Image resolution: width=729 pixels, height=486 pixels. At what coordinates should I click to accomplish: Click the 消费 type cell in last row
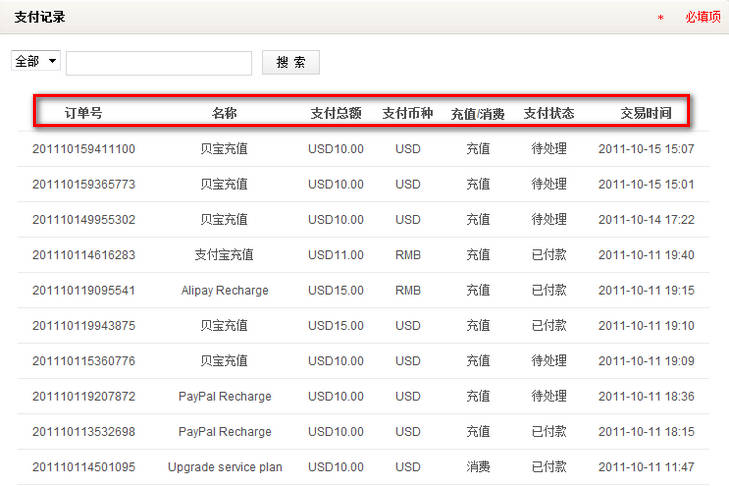[478, 467]
